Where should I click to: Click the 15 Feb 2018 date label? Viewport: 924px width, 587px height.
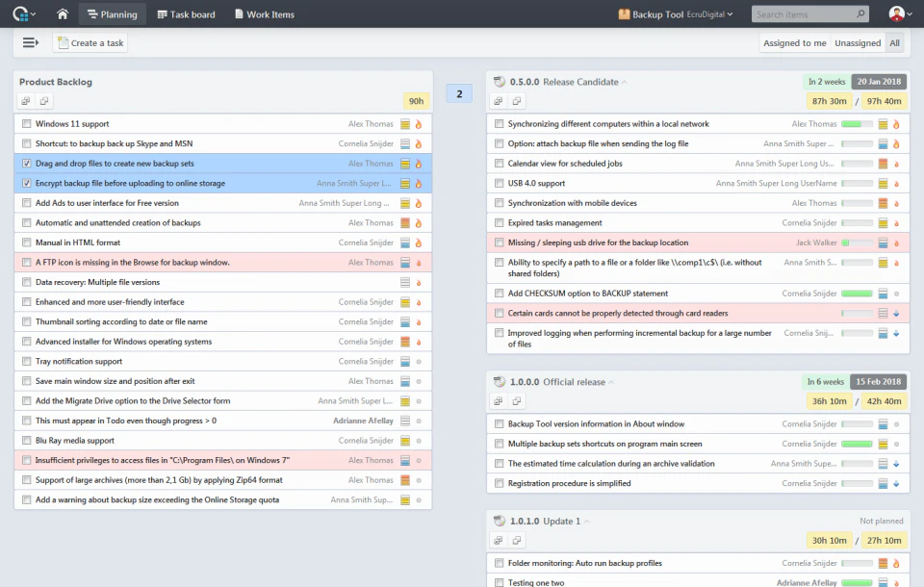coord(878,382)
